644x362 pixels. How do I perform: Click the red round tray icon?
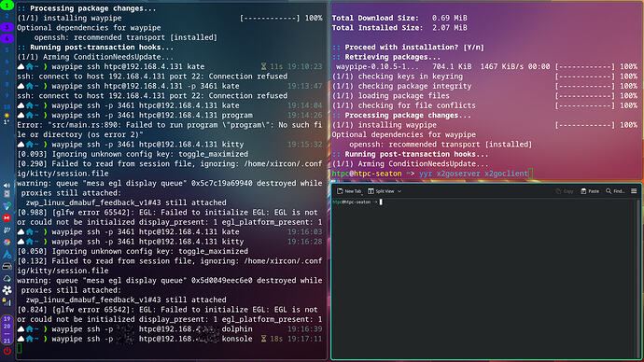click(x=7, y=218)
